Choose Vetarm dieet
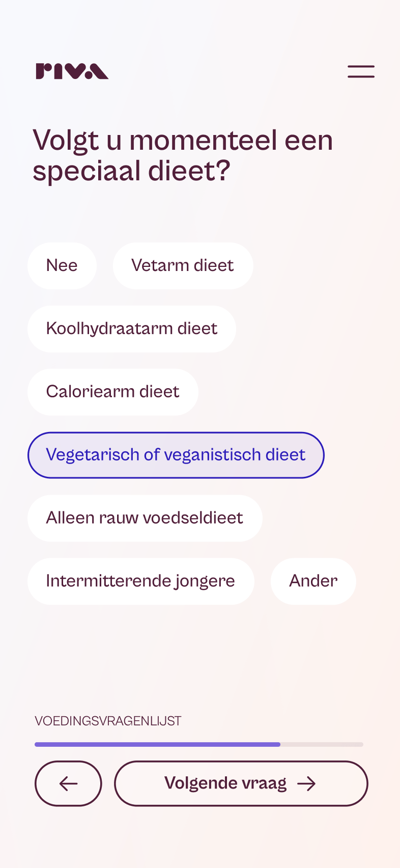The width and height of the screenshot is (400, 868). coord(183,266)
